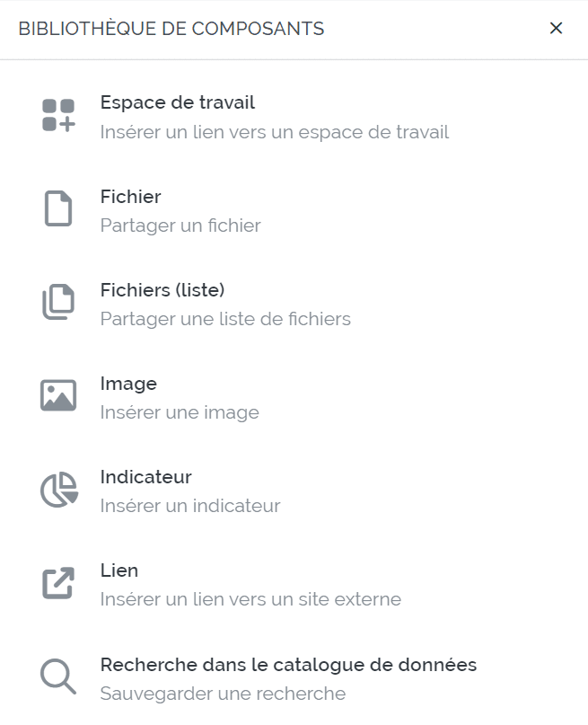Click the "Sauvegarder une recherche" description

pyautogui.click(x=223, y=694)
